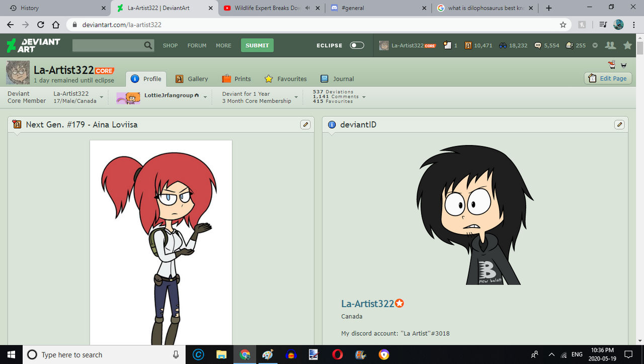The image size is (644, 364).
Task: Edit the Next Gen. widget pencil icon
Action: (305, 124)
